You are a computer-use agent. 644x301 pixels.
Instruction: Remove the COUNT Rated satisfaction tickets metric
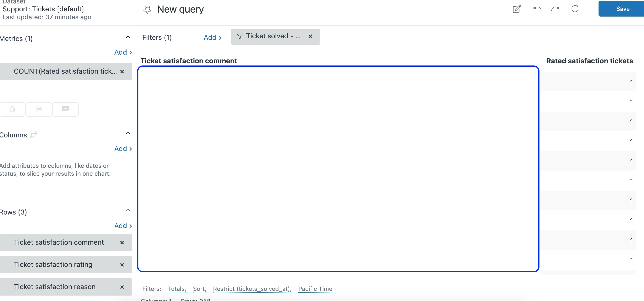point(122,72)
